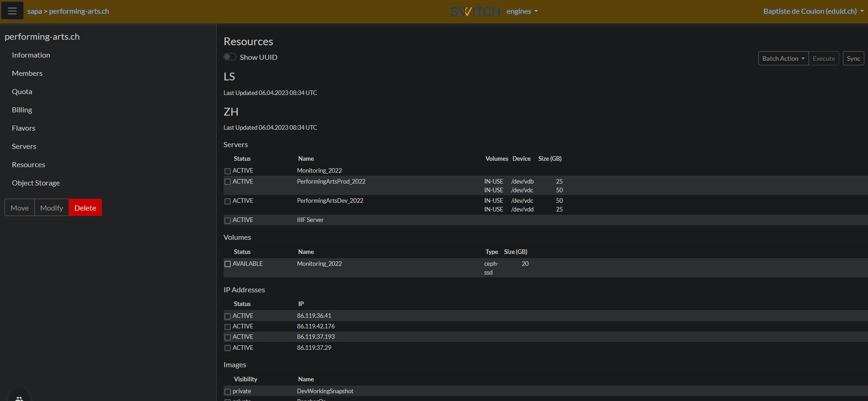Viewport: 868px width, 401px height.
Task: Open the Flavors sidebar item
Action: (x=23, y=128)
